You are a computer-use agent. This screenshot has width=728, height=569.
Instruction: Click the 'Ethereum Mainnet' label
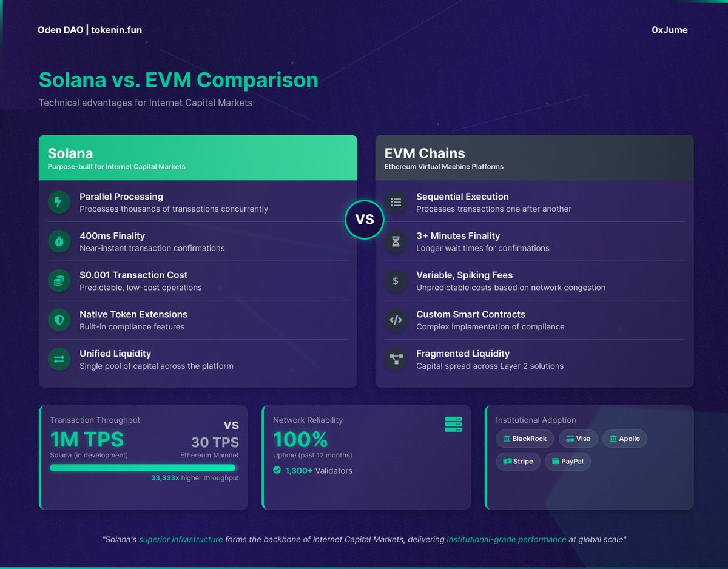pyautogui.click(x=209, y=455)
